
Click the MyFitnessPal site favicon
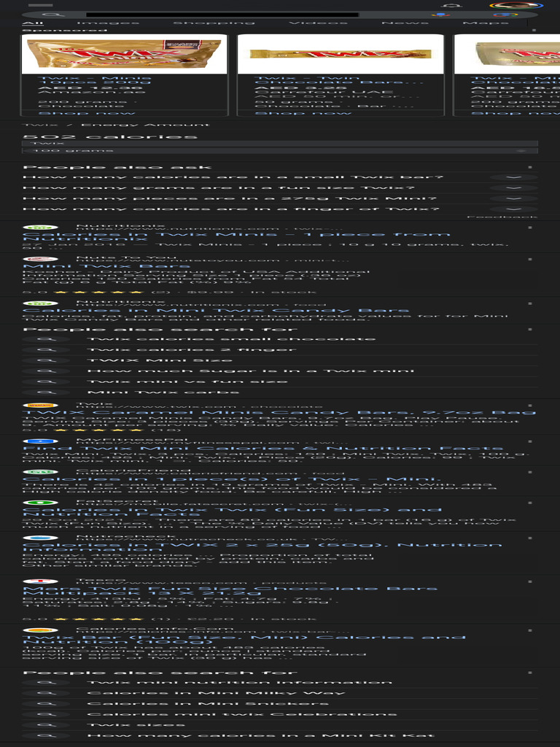tap(41, 441)
